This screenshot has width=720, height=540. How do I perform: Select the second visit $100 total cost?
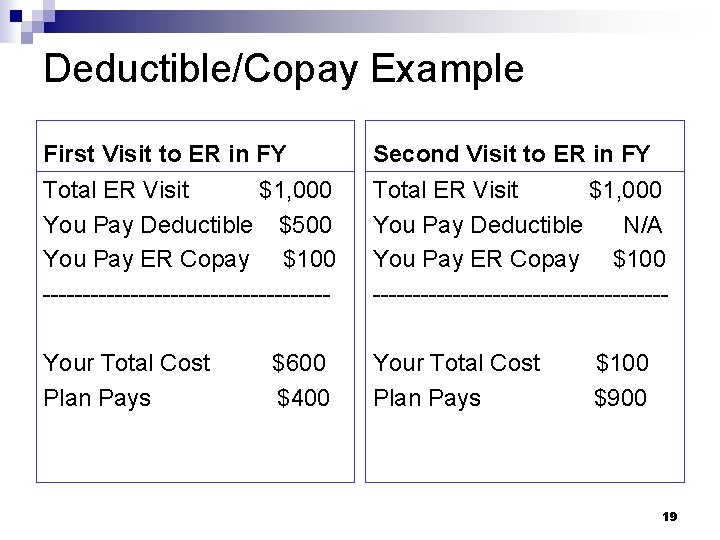click(622, 363)
